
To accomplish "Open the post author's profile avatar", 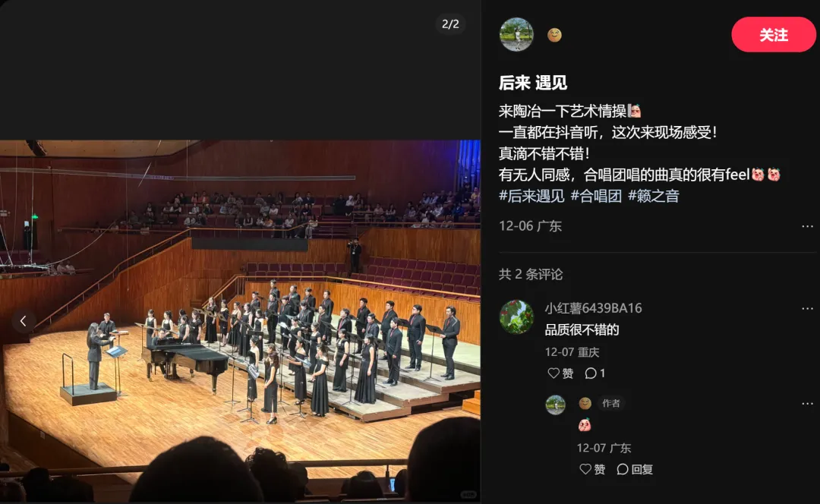I will coord(516,34).
